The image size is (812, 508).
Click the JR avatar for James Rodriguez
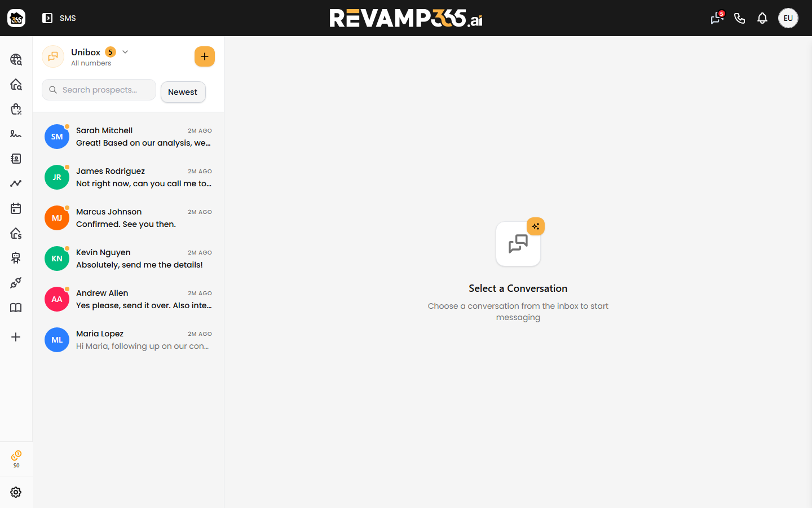tap(57, 177)
